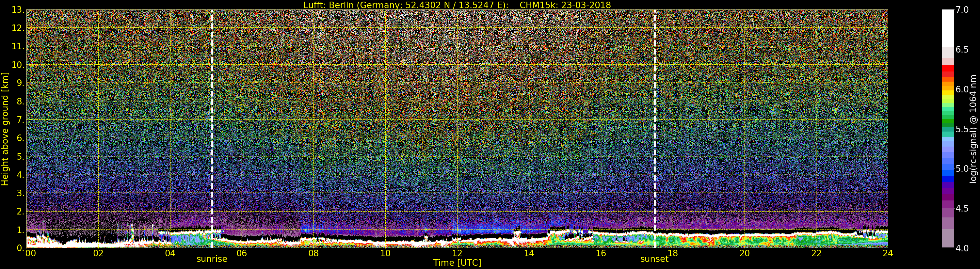The width and height of the screenshot is (980, 269).
Task: Click the '08' time axis tick label
Action: 313,253
